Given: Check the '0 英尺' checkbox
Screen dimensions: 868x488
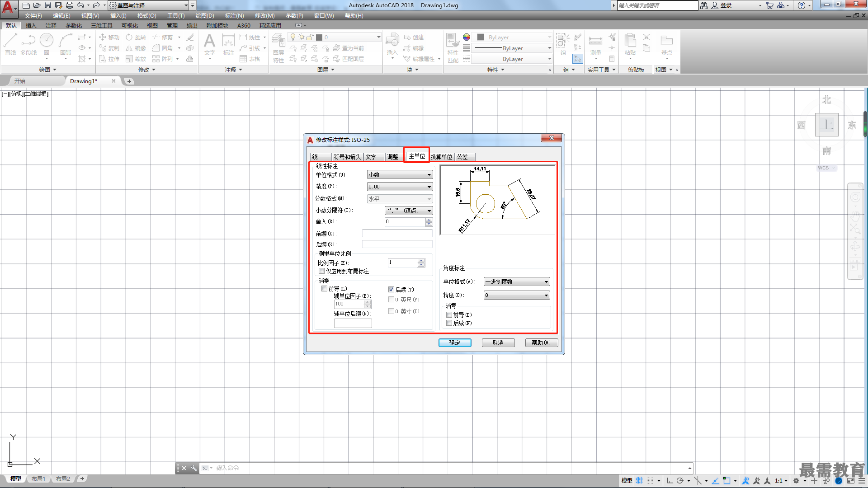Looking at the screenshot, I should tap(391, 299).
